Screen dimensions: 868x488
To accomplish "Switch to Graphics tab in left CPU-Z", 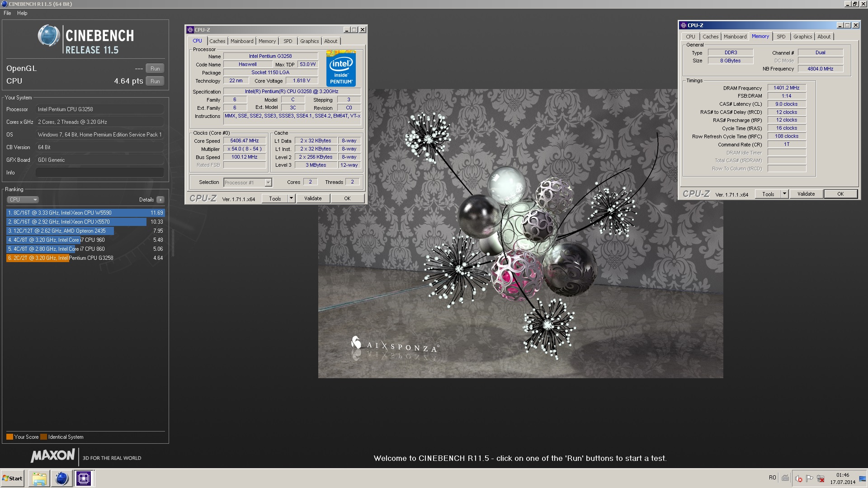I will [310, 41].
